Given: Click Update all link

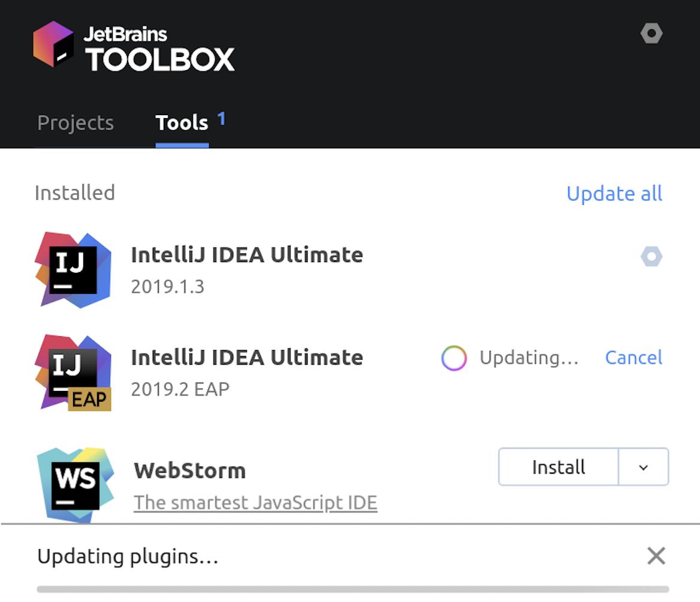Looking at the screenshot, I should [614, 194].
